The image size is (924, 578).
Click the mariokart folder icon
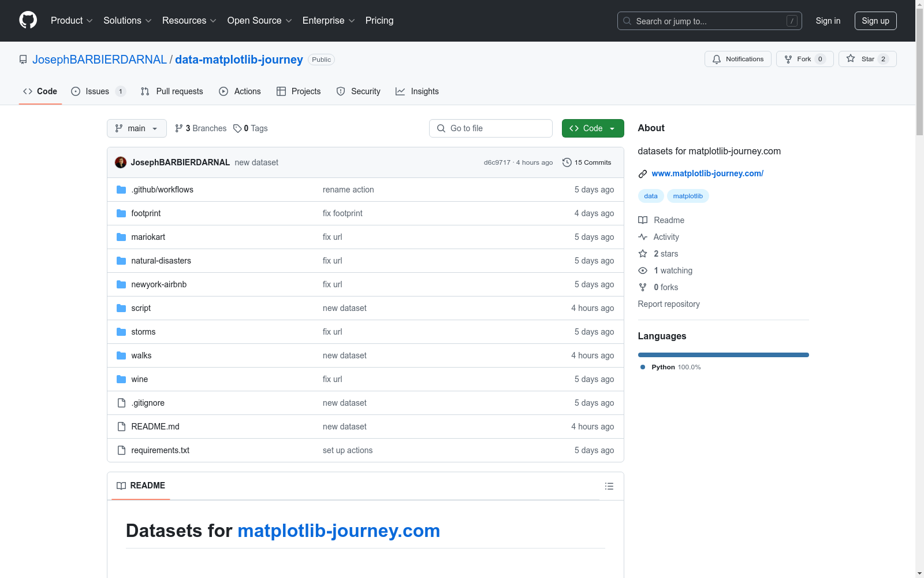tap(121, 237)
